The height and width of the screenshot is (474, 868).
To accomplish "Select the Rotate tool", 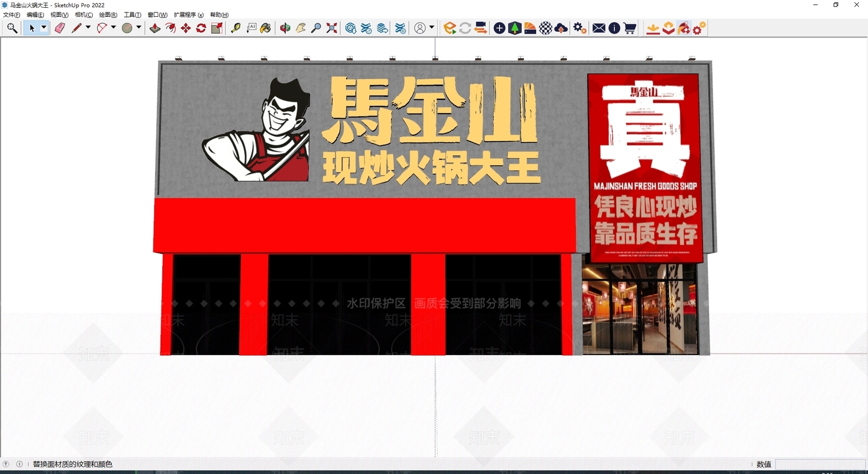I will [x=201, y=28].
